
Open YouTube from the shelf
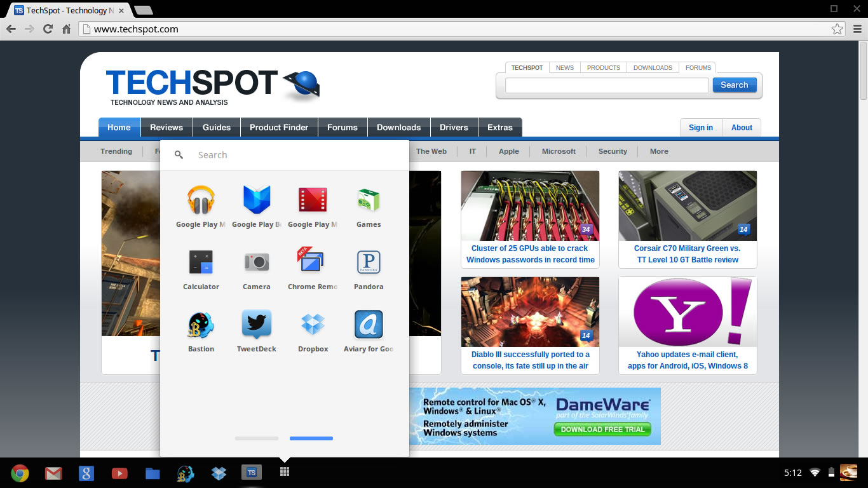click(x=119, y=473)
